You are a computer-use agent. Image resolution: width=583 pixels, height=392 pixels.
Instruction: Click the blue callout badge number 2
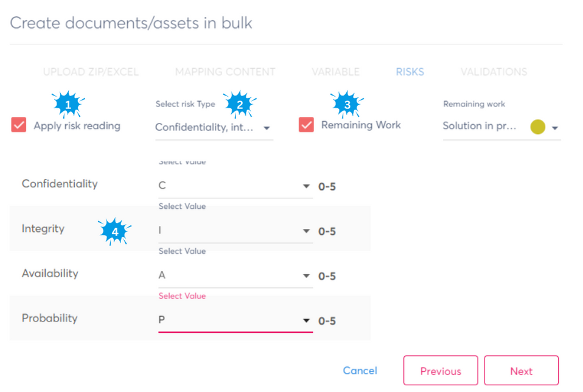coord(240,105)
